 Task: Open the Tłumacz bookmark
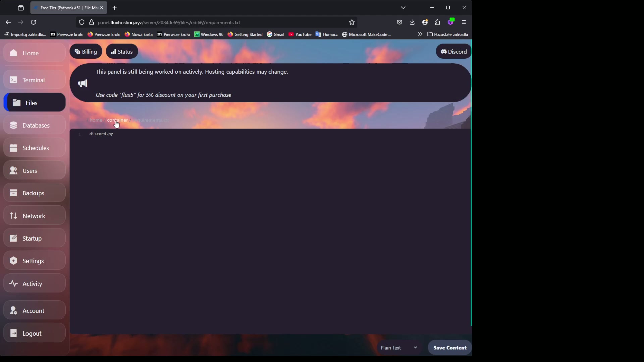pos(327,34)
